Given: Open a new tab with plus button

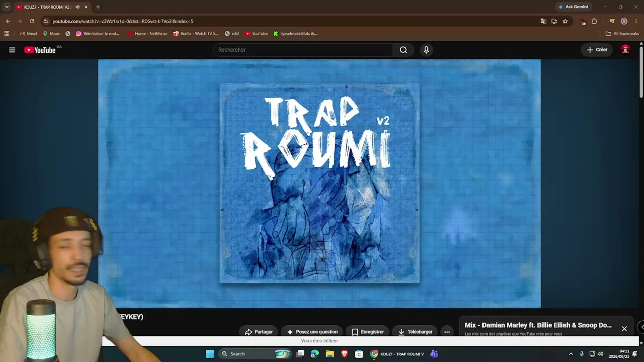Looking at the screenshot, I should (98, 7).
